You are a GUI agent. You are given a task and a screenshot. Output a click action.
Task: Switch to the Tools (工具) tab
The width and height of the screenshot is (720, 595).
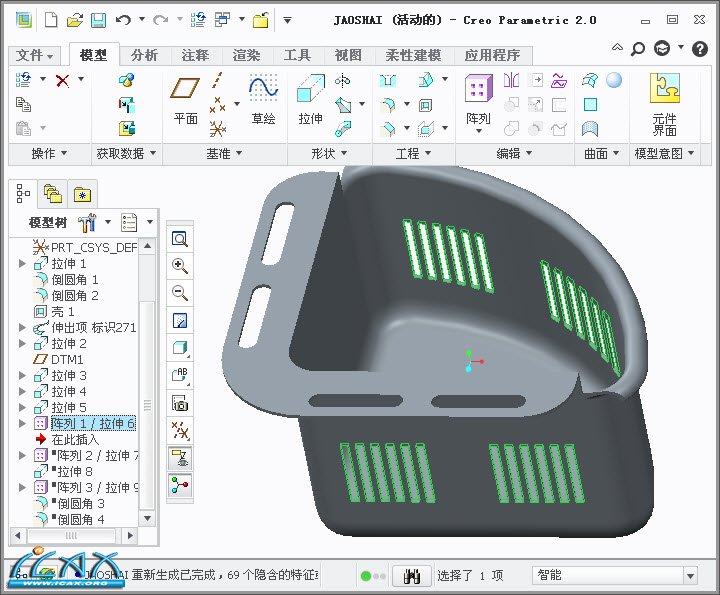(x=297, y=56)
